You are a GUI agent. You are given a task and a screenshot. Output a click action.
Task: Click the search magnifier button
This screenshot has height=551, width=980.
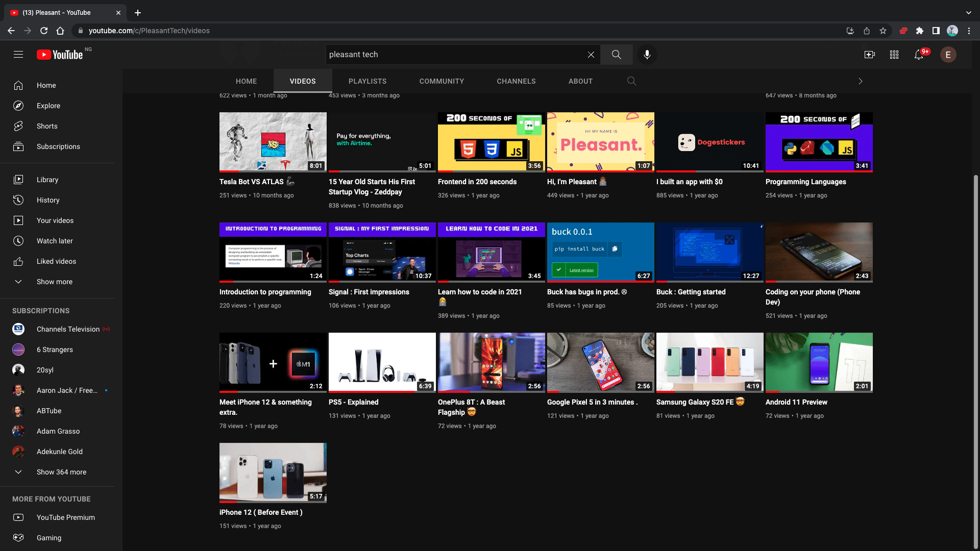tap(616, 55)
